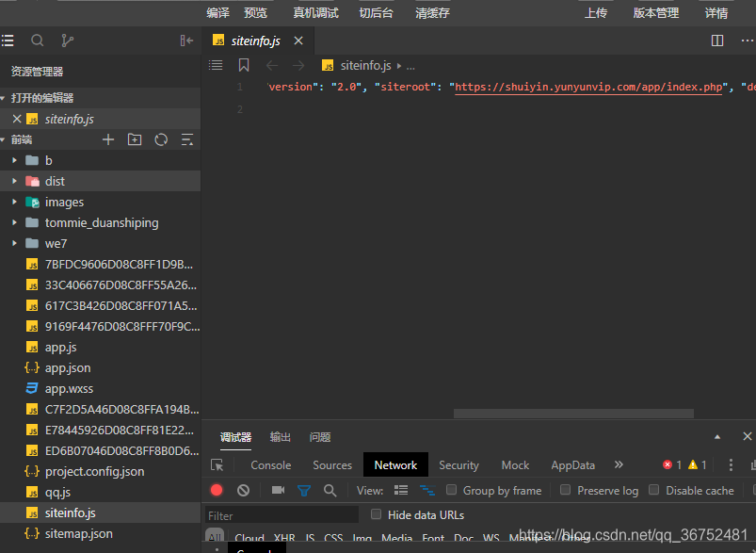Show the error count badge
Viewport: 756px width, 553px height.
pos(672,465)
